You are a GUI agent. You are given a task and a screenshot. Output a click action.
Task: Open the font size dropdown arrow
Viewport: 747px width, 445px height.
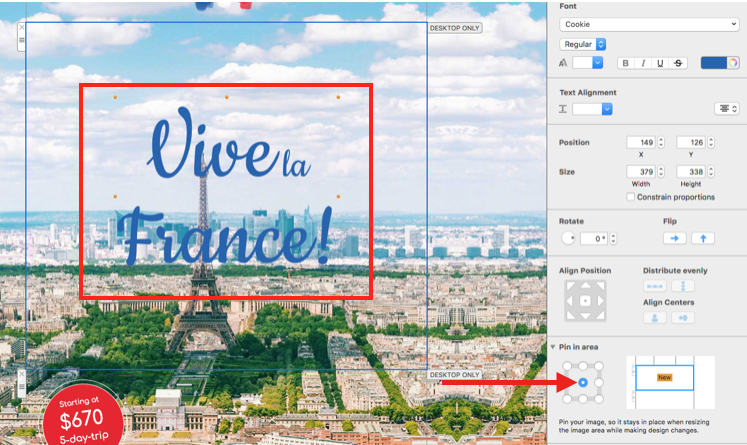(597, 63)
